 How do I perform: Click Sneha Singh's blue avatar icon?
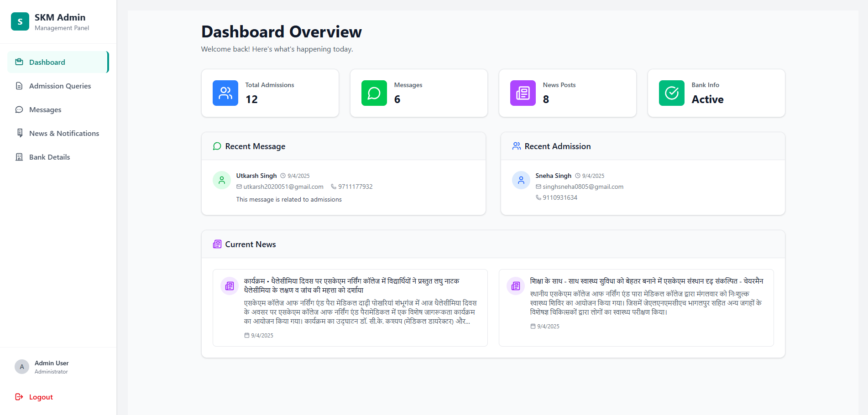521,180
